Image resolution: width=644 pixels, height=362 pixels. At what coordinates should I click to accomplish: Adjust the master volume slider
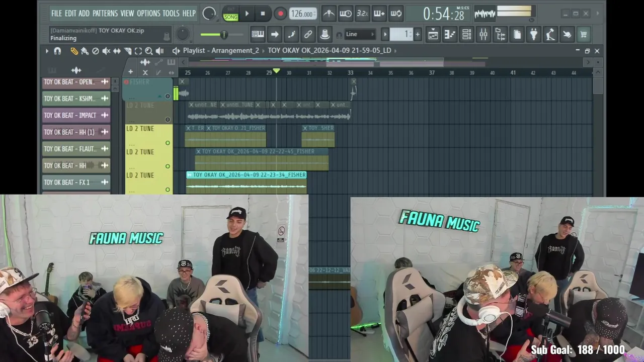pos(221,35)
